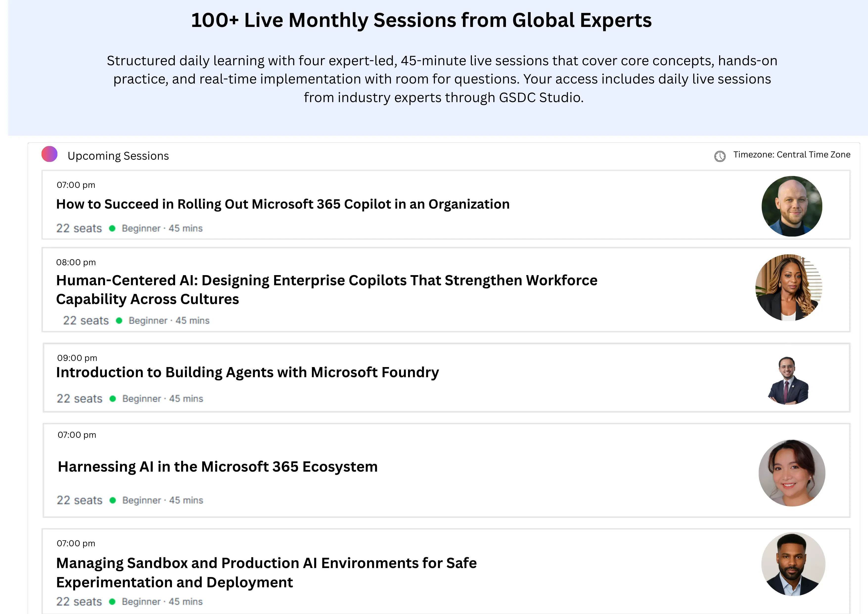
Task: Click the Timezone: Central Time Zone label
Action: coord(792,155)
